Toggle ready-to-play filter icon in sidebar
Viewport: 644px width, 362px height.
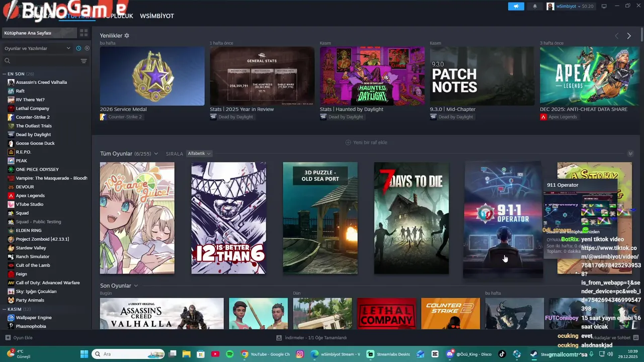(x=87, y=48)
